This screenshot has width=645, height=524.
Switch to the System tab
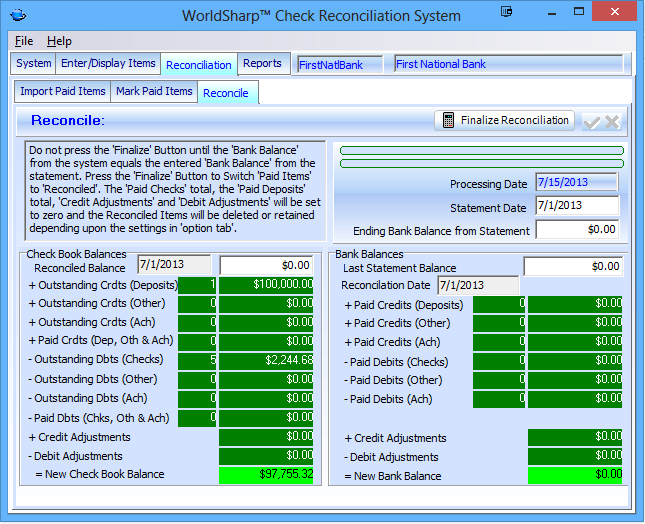34,64
